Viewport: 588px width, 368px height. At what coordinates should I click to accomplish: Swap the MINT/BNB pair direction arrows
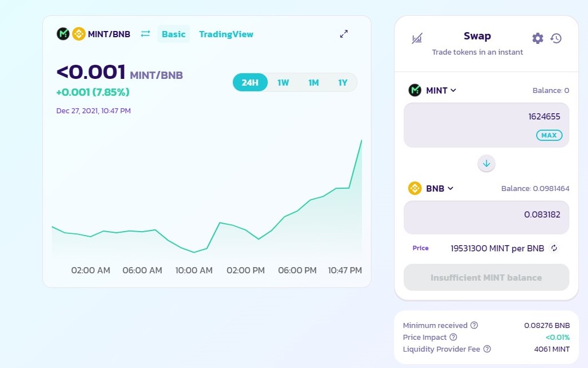pyautogui.click(x=145, y=34)
